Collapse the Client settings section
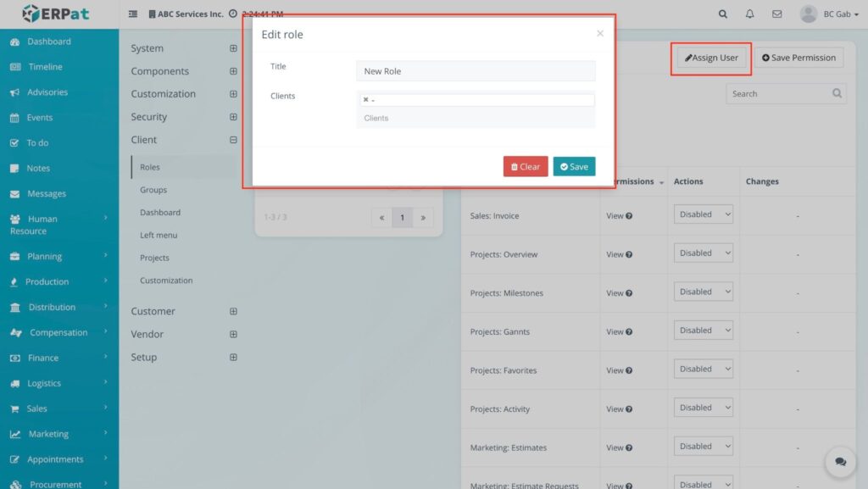 tap(233, 140)
